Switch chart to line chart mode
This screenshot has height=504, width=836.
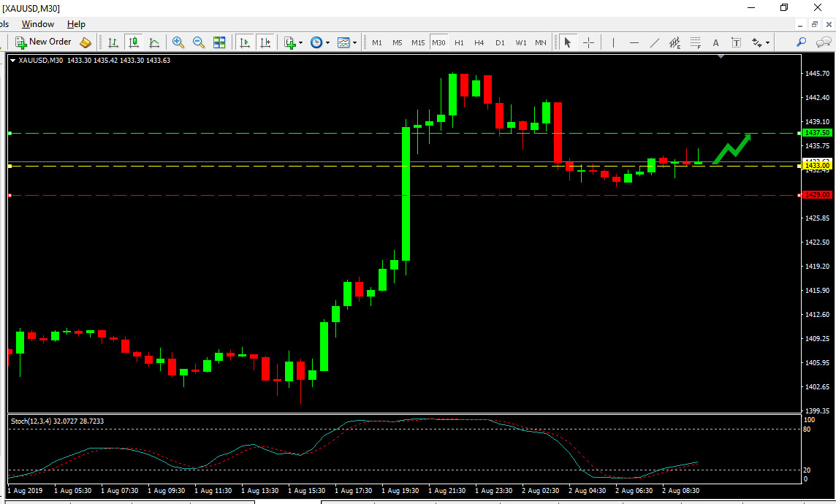point(154,42)
